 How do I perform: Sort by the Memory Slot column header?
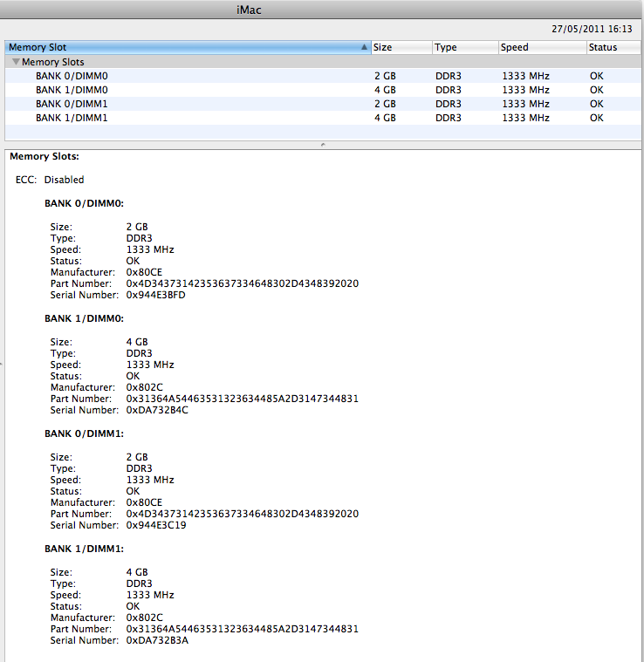[x=188, y=47]
